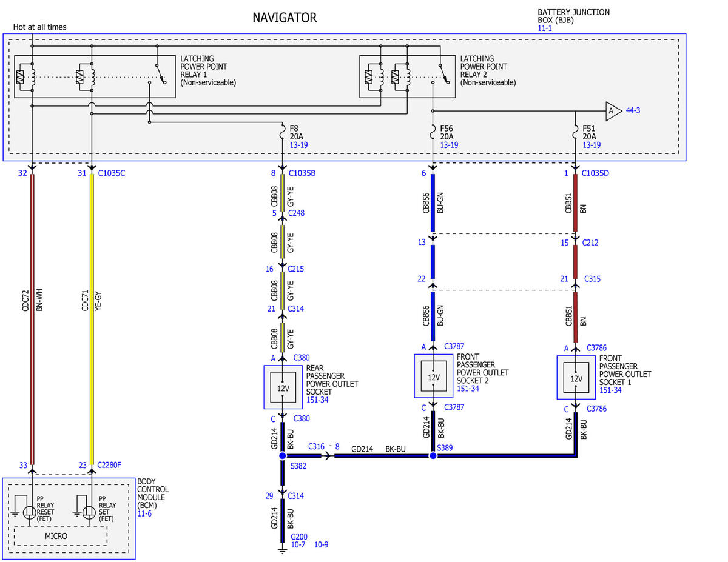Select horizontal GD214 BK-BU wire label
Screen dimensions: 728x562
379,449
